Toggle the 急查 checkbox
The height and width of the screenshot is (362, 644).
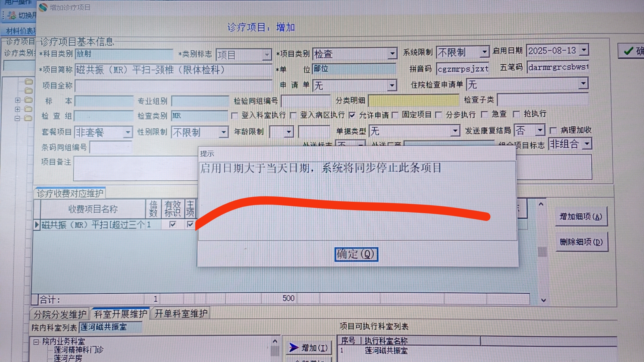click(484, 115)
